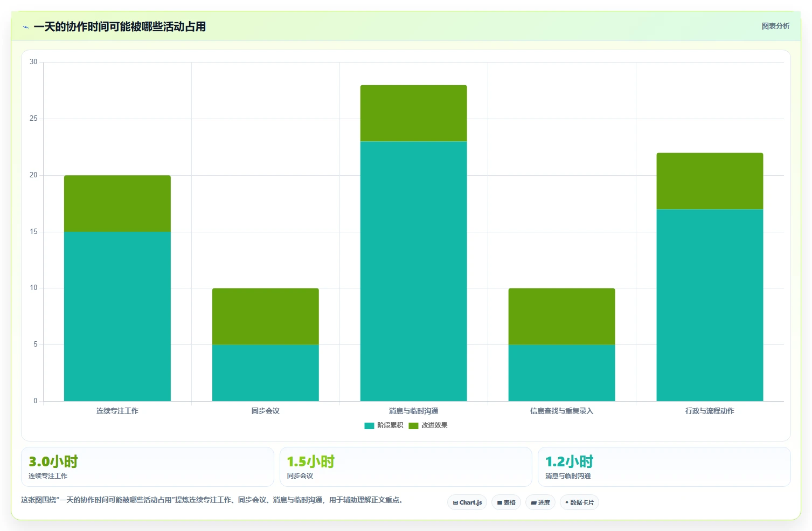Click green bar segment for 连续专注工作
This screenshot has width=812, height=531.
coord(117,204)
